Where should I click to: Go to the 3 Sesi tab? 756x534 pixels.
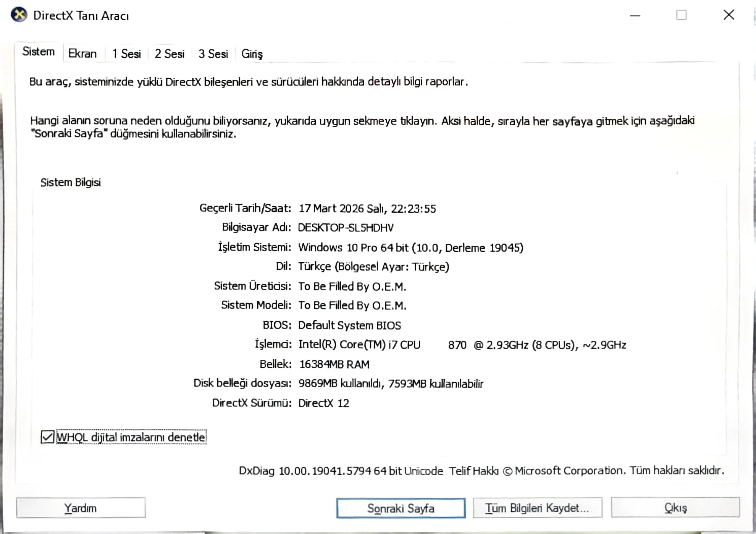click(x=213, y=54)
